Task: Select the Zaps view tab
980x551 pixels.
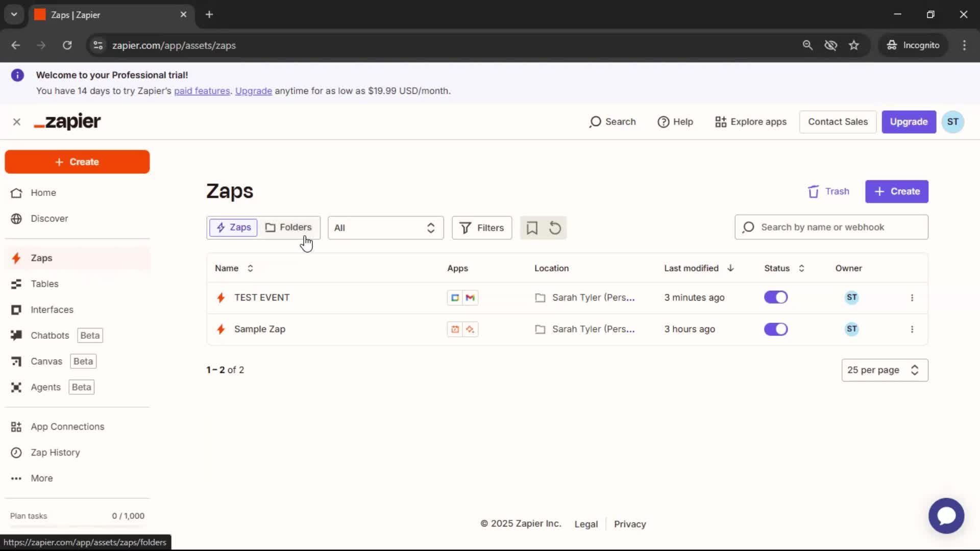Action: click(x=233, y=228)
